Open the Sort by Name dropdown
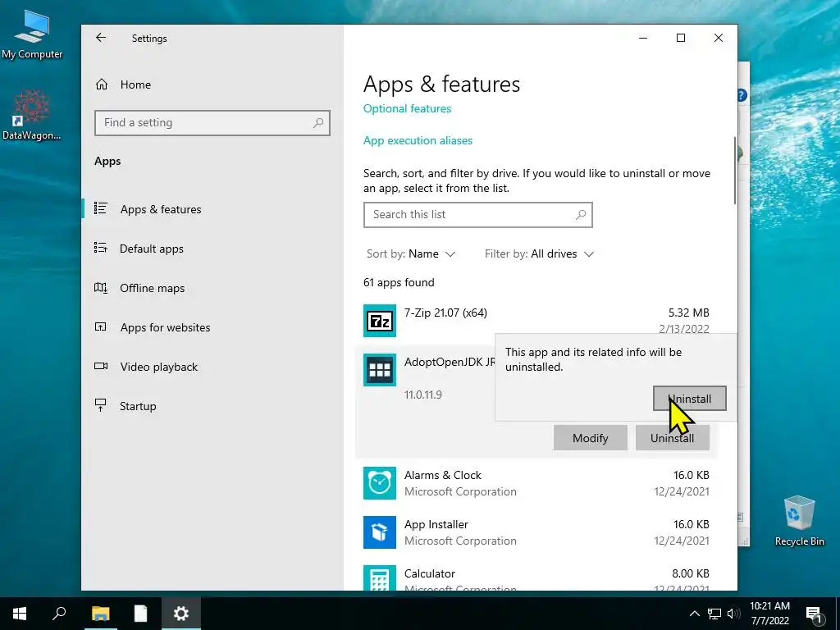 click(411, 254)
